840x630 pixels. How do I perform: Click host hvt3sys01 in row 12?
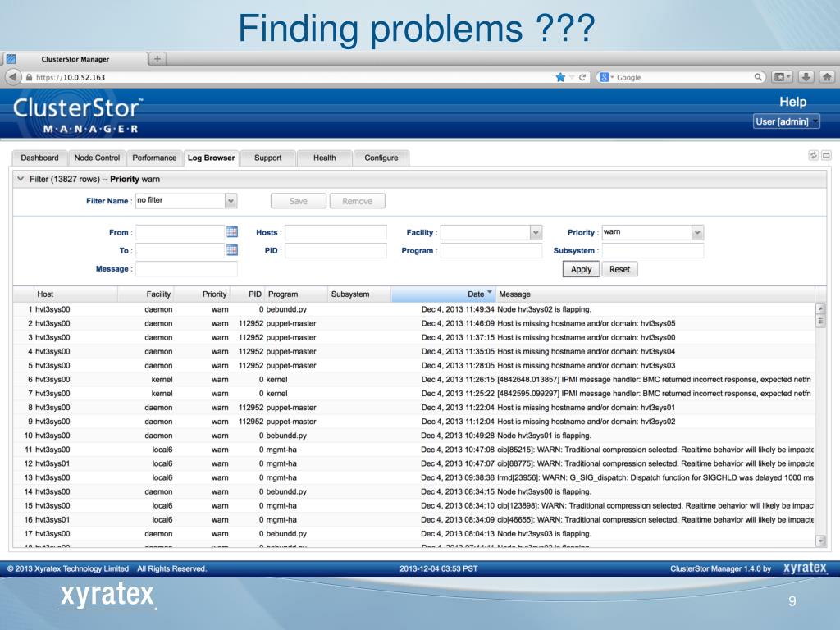(x=52, y=463)
